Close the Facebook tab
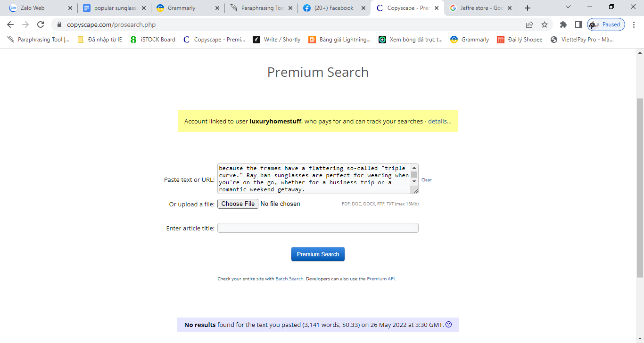 364,8
